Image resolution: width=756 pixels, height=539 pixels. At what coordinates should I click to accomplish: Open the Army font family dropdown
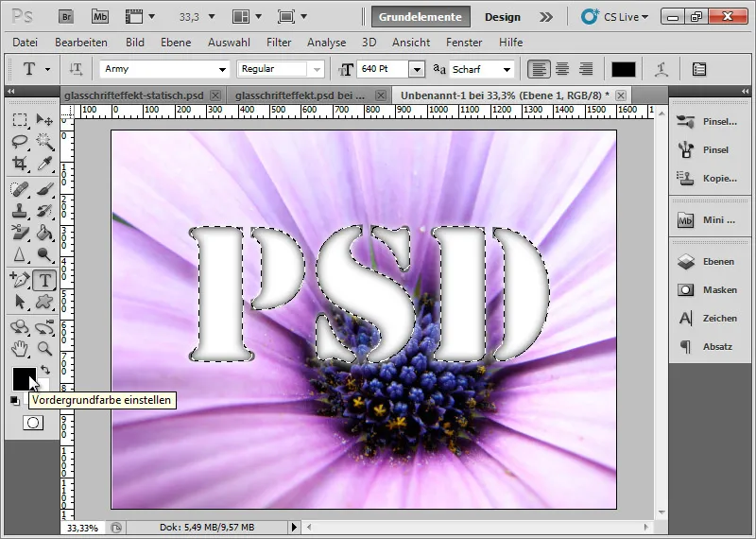point(222,69)
